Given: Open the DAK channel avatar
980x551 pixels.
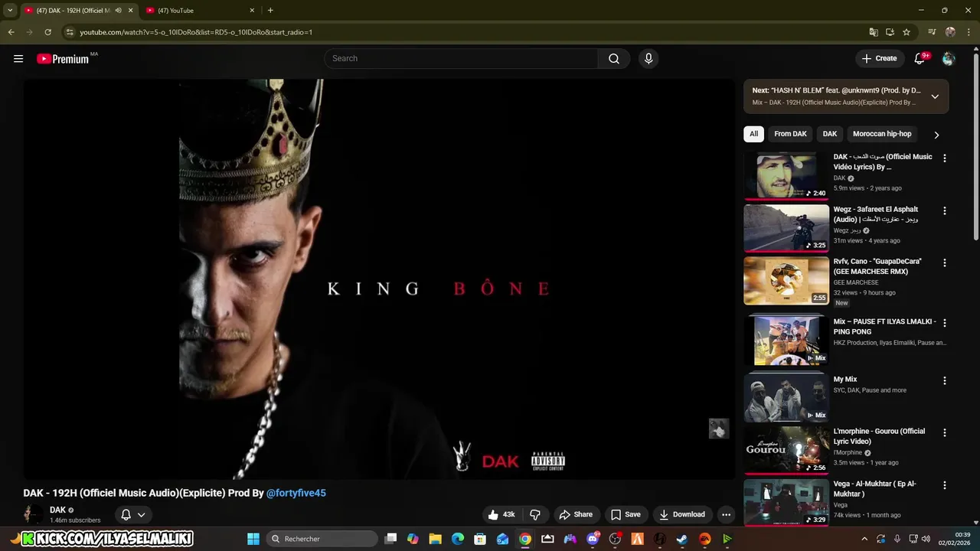Looking at the screenshot, I should tap(33, 514).
